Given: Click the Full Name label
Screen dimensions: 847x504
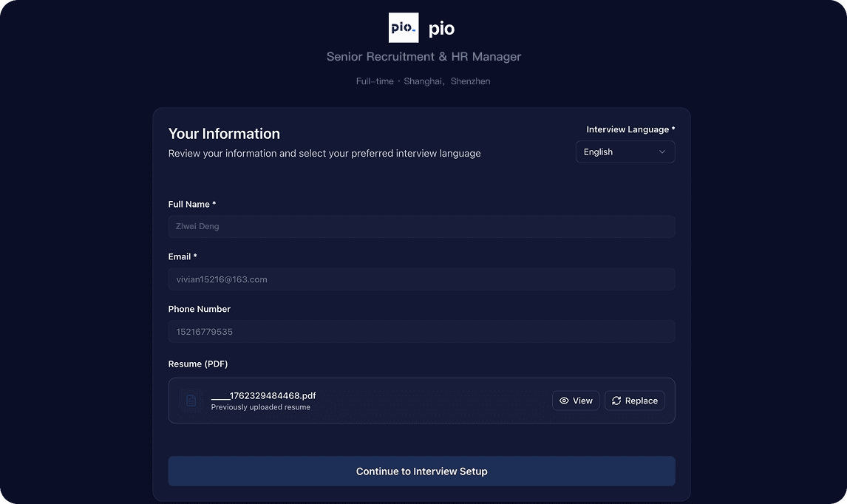Looking at the screenshot, I should (x=191, y=204).
